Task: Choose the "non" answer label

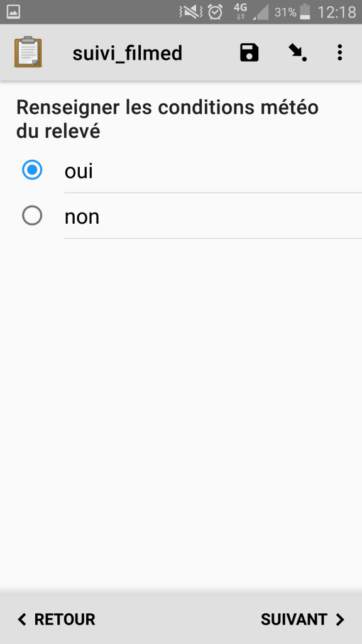Action: click(x=82, y=216)
